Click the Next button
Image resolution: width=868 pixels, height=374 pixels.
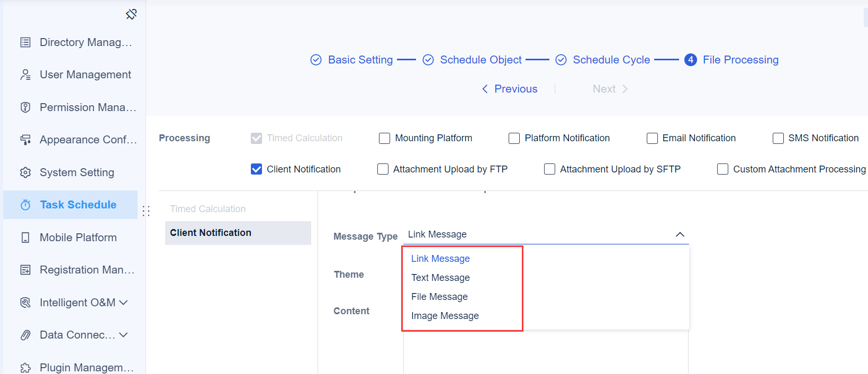(610, 89)
